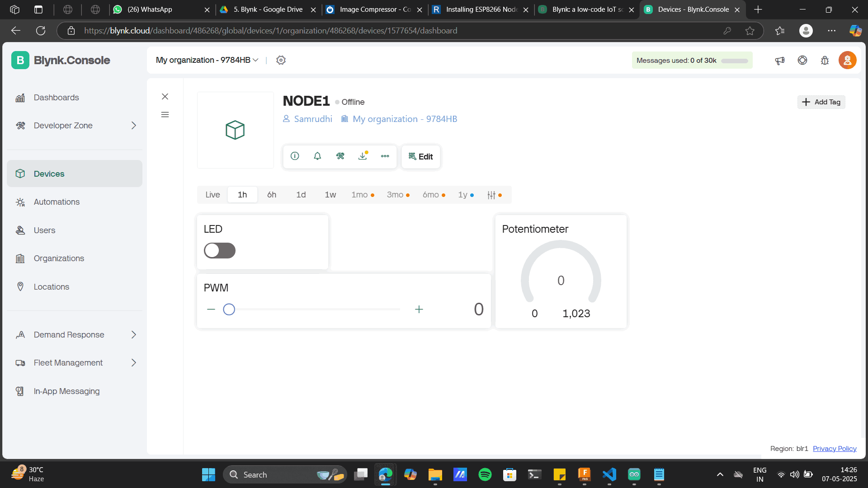Open In-App Messaging in sidebar
Screen dimensions: 868x488
tap(75, 391)
